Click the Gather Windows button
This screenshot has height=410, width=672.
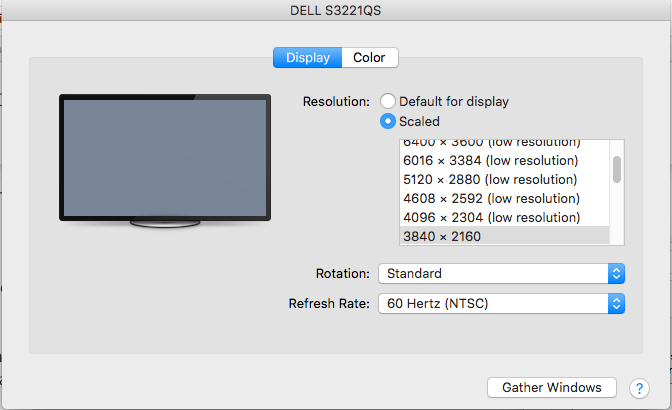(552, 387)
